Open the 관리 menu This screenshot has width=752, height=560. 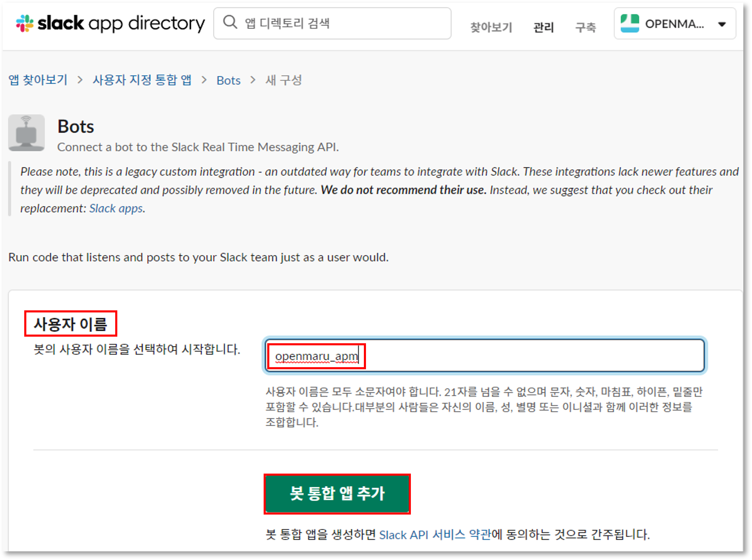[x=543, y=27]
